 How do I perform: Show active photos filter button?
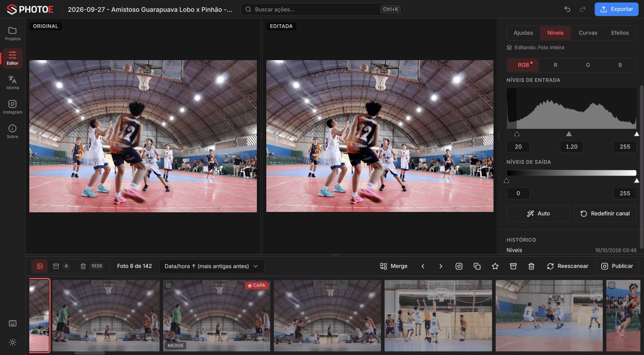click(40, 266)
